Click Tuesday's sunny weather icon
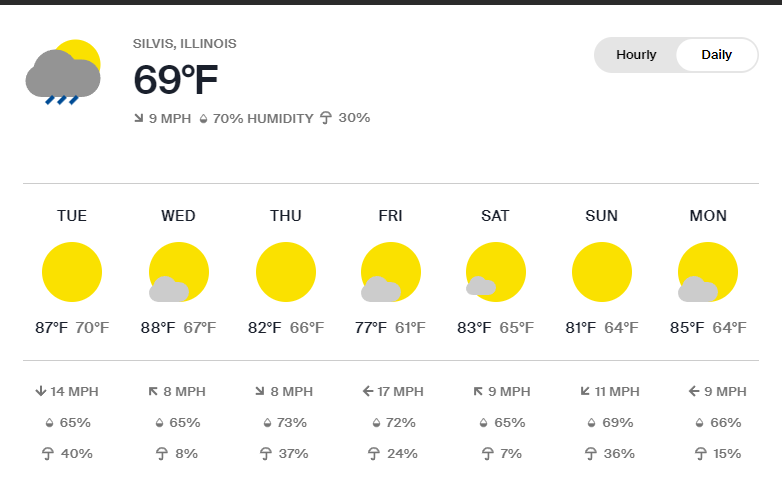782x483 pixels. pos(72,273)
